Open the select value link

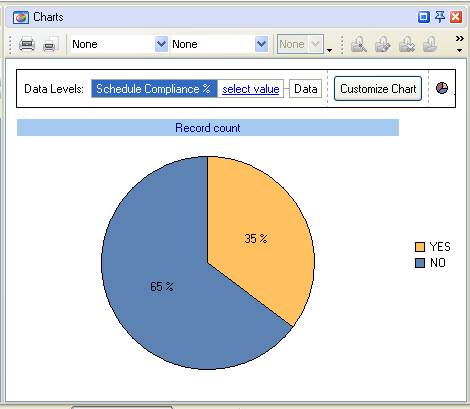point(251,89)
